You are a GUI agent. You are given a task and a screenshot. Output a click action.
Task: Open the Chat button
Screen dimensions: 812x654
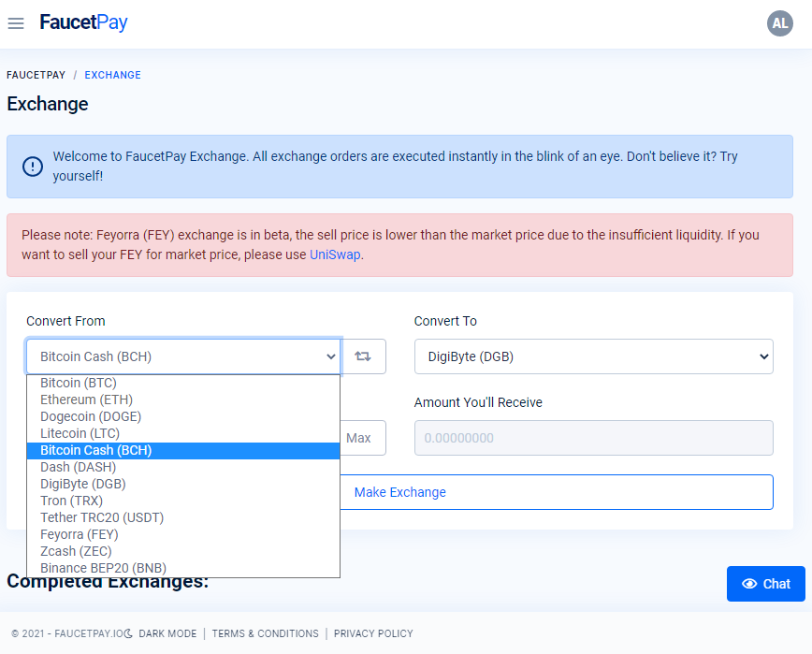click(766, 584)
